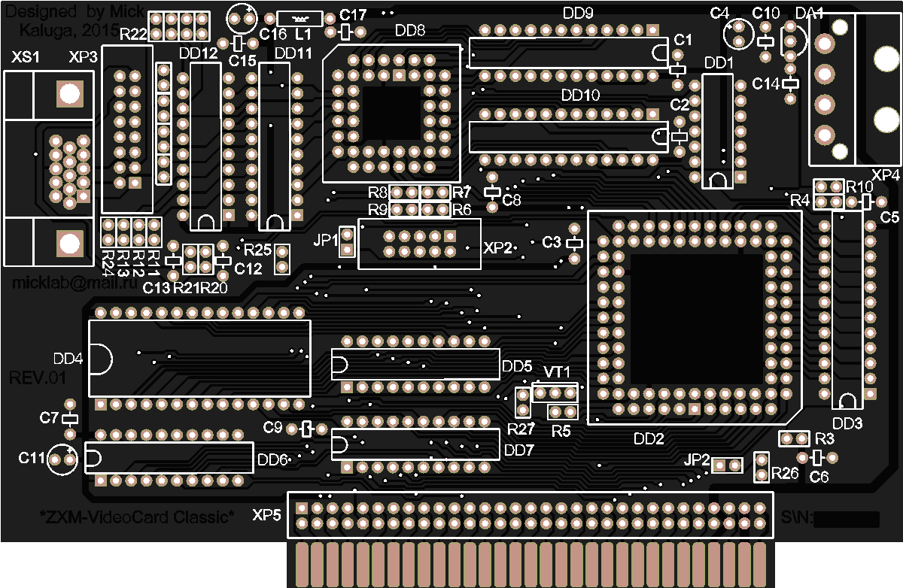The image size is (903, 588).
Task: Select the JP2 jumper footprint
Action: pos(727,466)
